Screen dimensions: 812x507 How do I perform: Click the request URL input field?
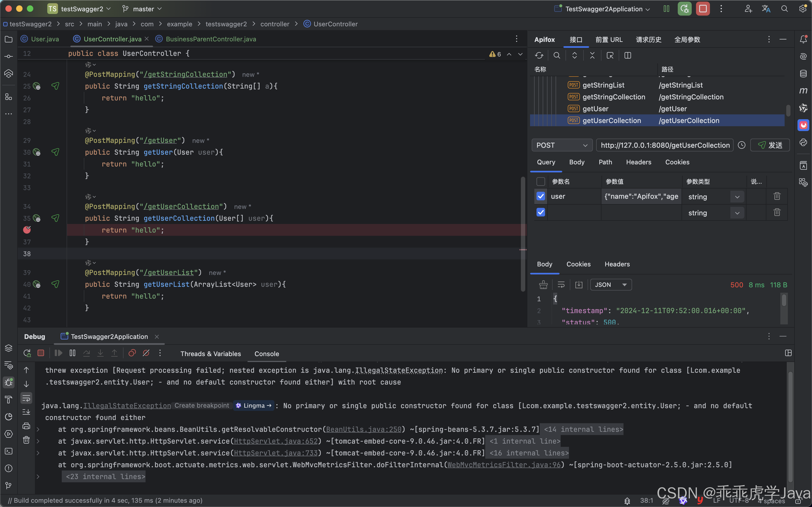665,145
